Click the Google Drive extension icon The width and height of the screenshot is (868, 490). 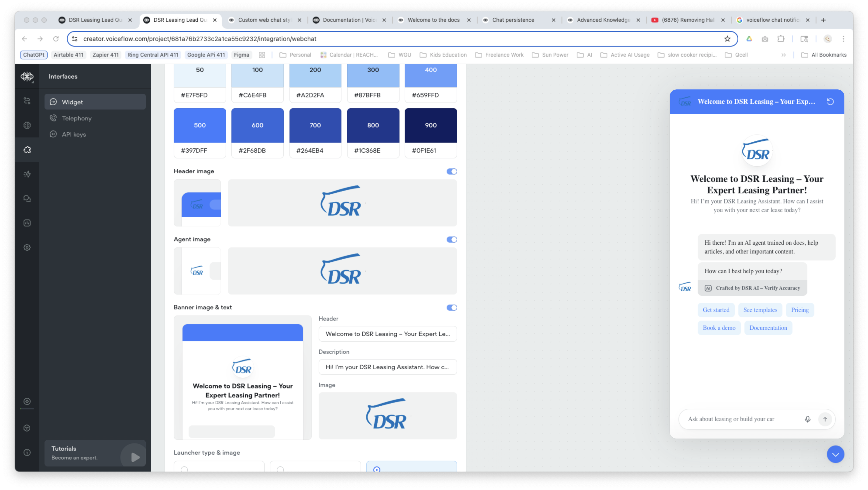(x=749, y=39)
